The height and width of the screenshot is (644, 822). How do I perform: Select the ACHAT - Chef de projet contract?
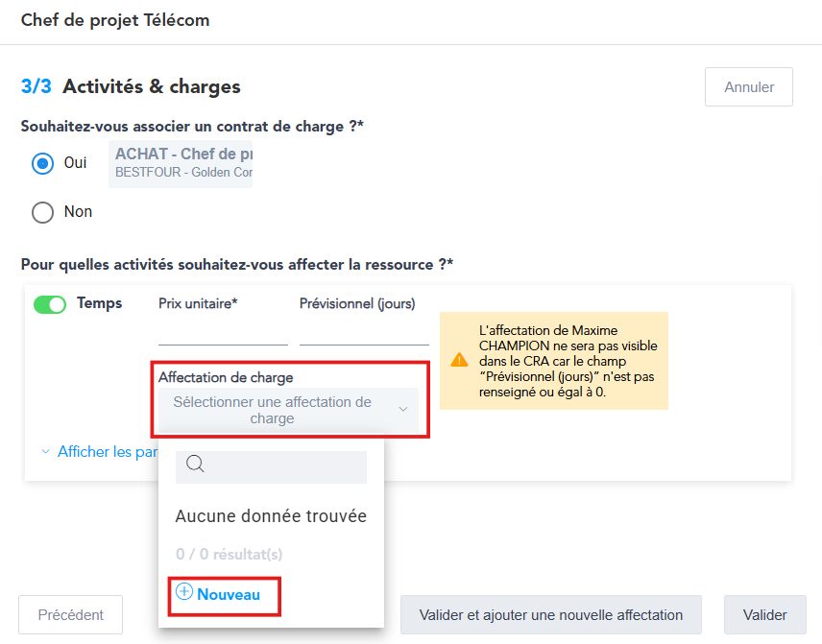coord(183,163)
